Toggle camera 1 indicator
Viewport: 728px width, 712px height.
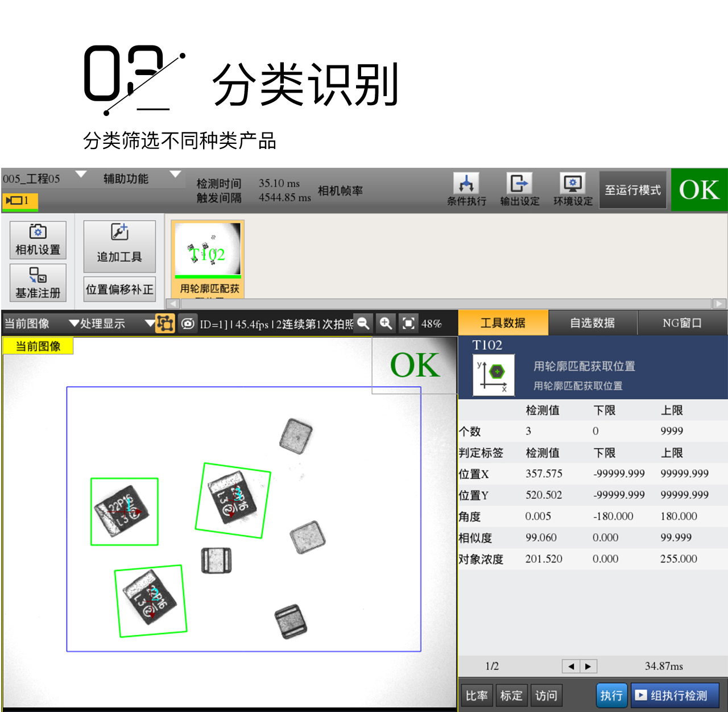point(19,201)
